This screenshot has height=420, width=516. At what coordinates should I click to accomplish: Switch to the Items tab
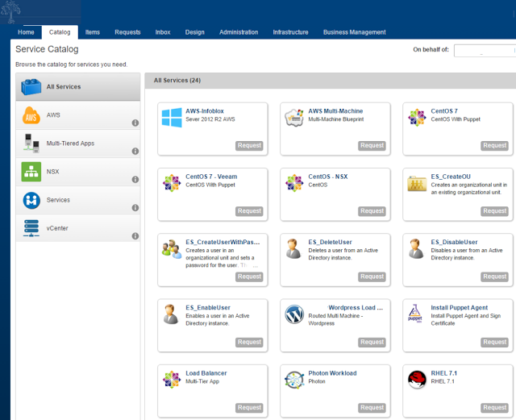pyautogui.click(x=93, y=32)
